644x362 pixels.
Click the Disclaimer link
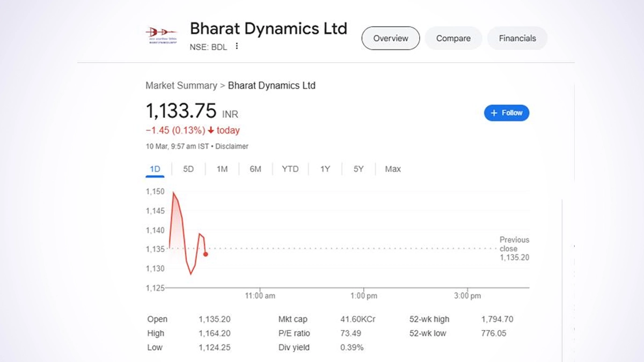[232, 146]
